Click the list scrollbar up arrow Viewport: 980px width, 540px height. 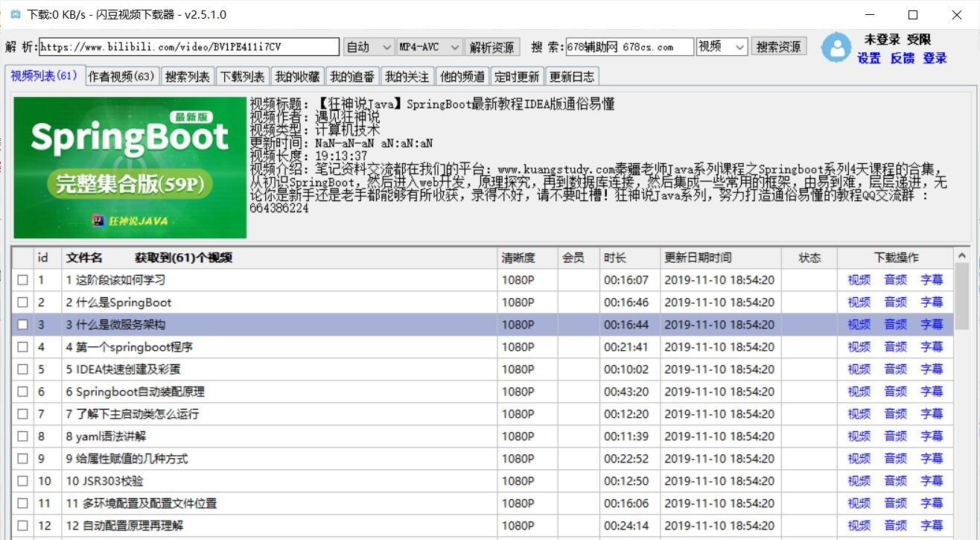coord(961,255)
